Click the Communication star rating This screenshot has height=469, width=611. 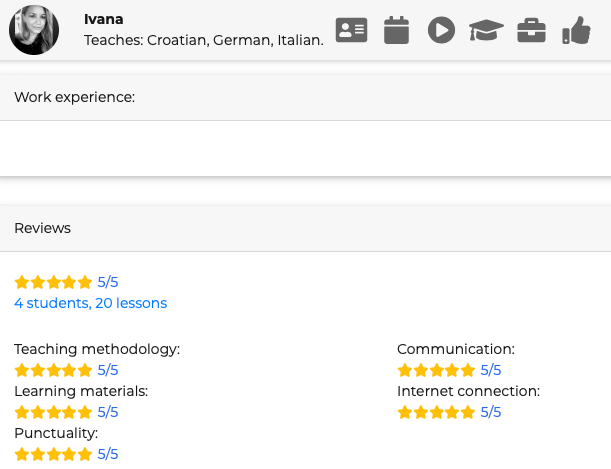pos(436,370)
